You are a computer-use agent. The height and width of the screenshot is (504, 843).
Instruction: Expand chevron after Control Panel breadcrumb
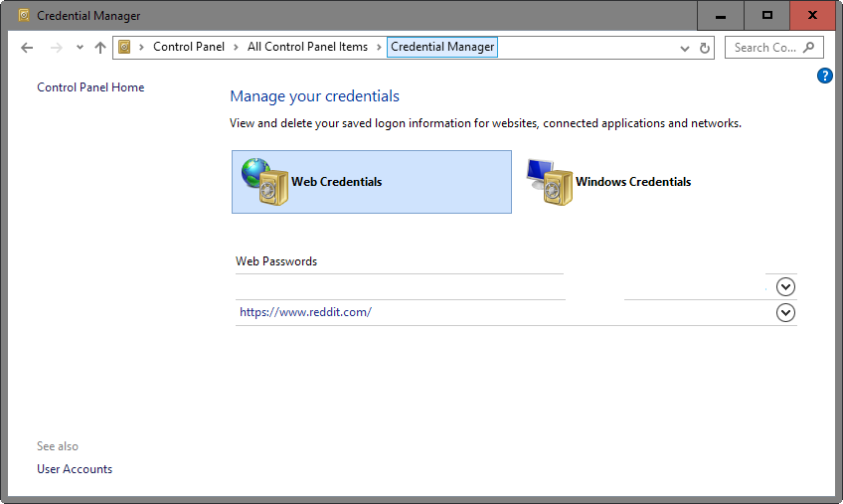[x=236, y=48]
